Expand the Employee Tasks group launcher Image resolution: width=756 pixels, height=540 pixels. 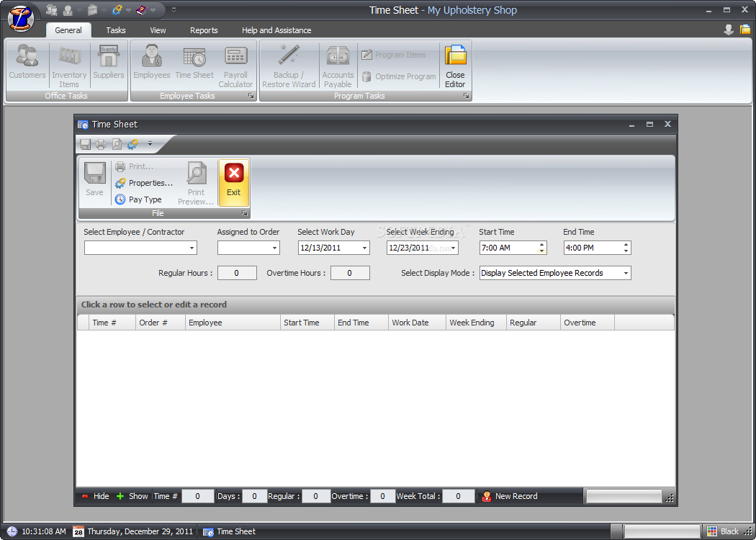[x=251, y=96]
